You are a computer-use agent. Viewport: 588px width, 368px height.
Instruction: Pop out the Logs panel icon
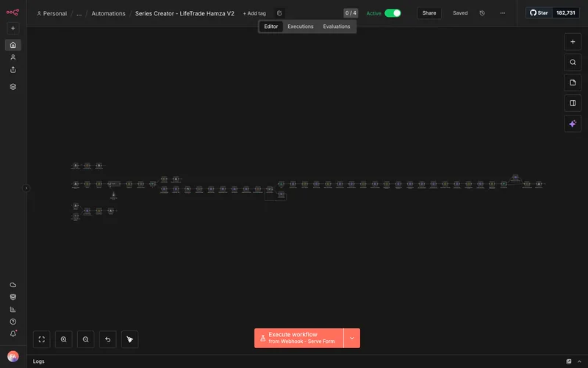[x=569, y=361]
